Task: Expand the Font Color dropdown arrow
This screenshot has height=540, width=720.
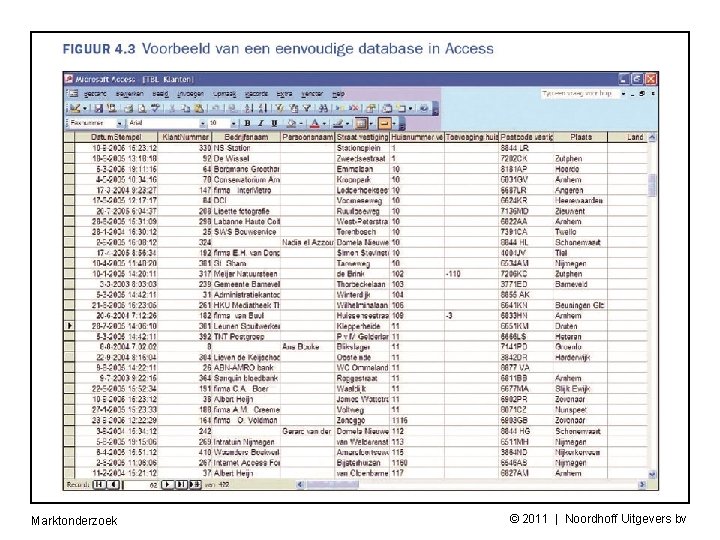Action: click(x=324, y=124)
